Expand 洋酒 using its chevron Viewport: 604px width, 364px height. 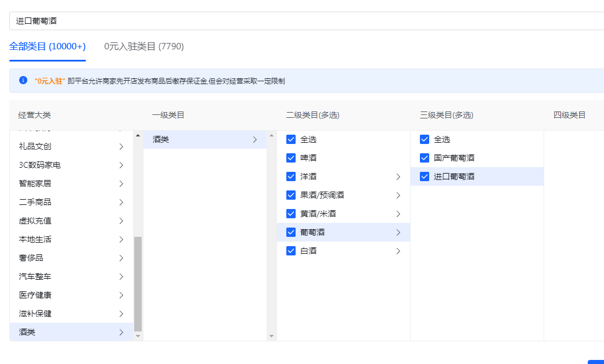click(x=398, y=176)
